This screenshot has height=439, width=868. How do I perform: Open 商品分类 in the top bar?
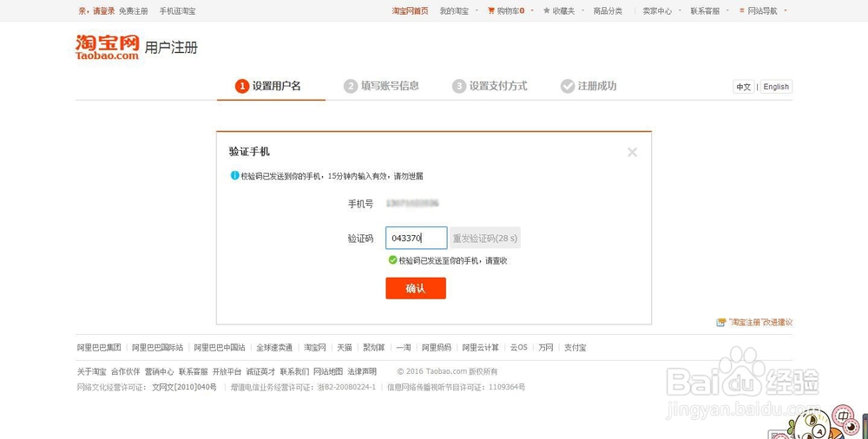pos(608,11)
